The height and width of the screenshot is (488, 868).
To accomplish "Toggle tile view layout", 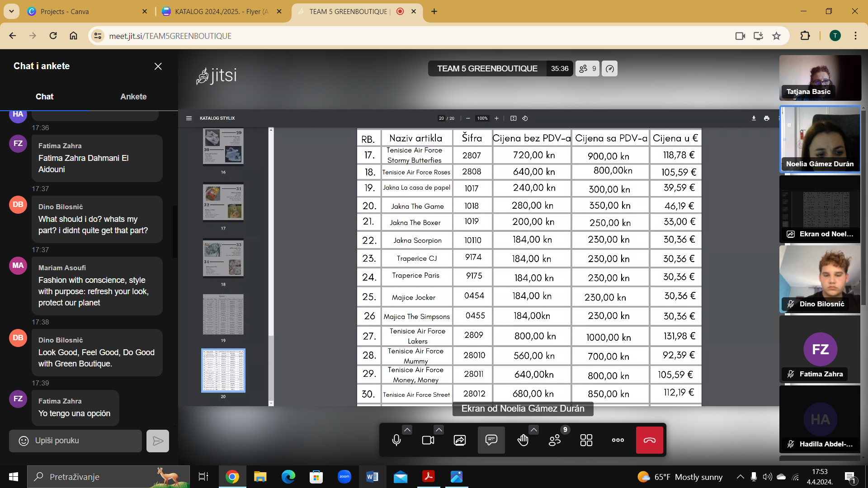I will coord(586,440).
